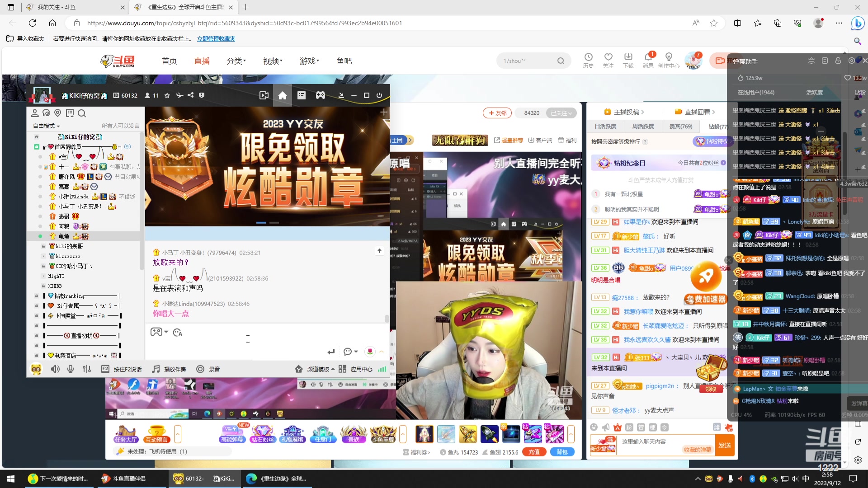Open the YY member list person icon

click(35, 113)
